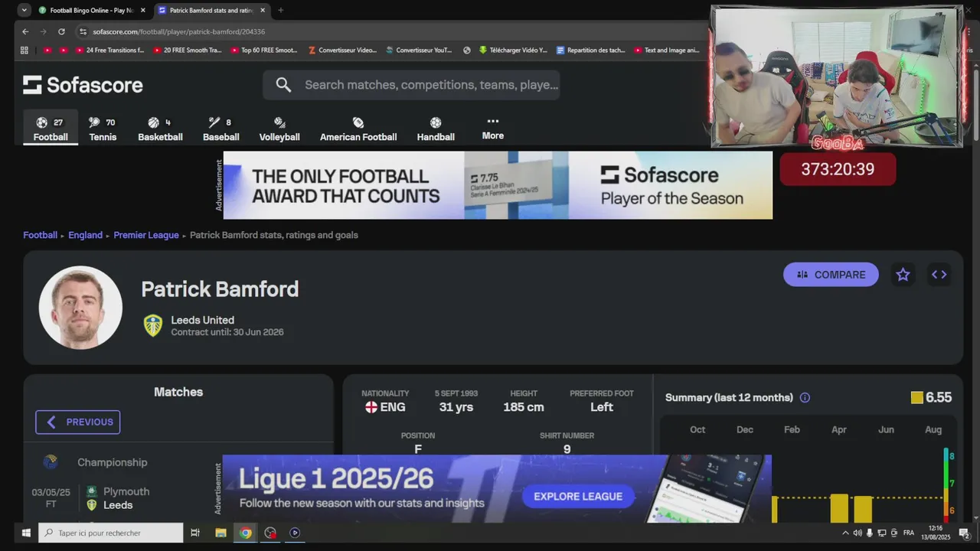This screenshot has width=980, height=551.
Task: Open the Premier League breadcrumb link
Action: [x=146, y=235]
